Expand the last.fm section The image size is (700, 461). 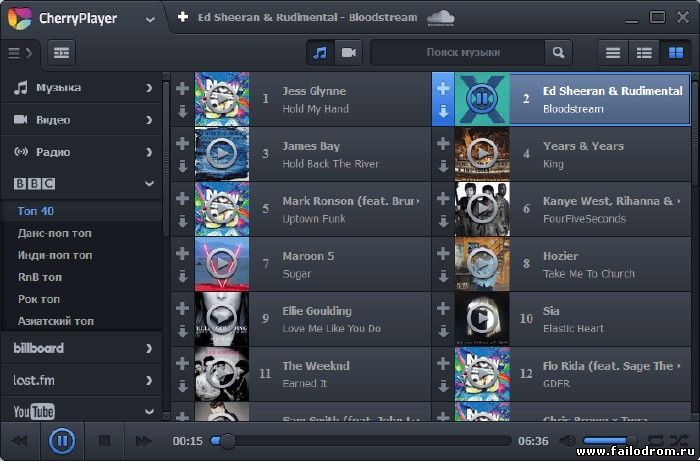82,380
